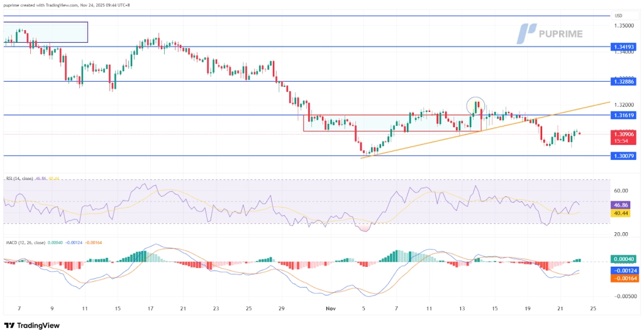Select the circled candle annotation near 1.32000
Screen dimensions: 644x336
point(476,106)
